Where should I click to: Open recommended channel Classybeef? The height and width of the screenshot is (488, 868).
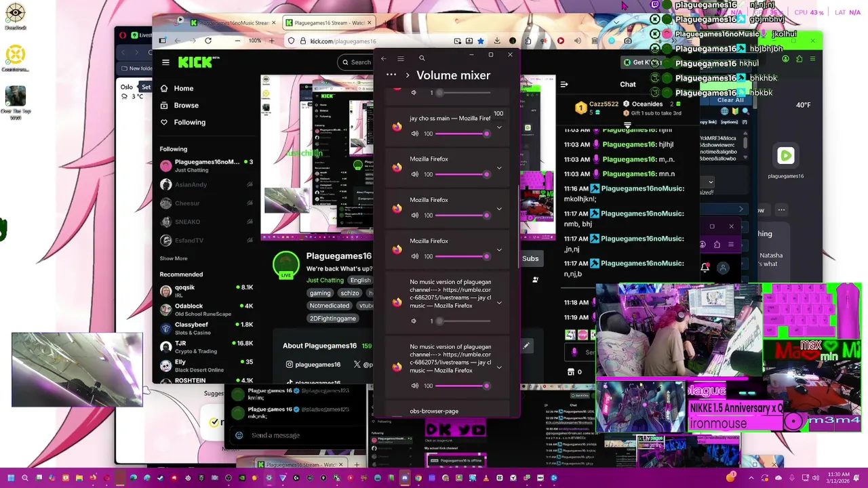[x=207, y=327]
